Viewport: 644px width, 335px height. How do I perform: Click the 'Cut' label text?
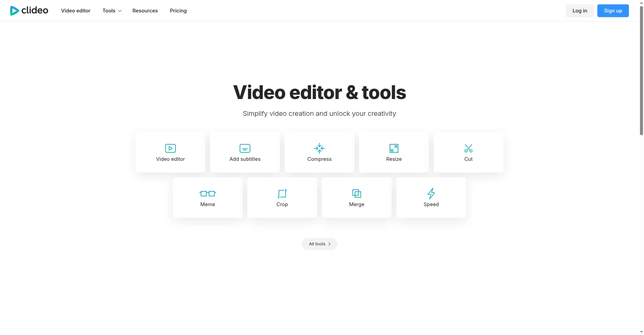(468, 159)
